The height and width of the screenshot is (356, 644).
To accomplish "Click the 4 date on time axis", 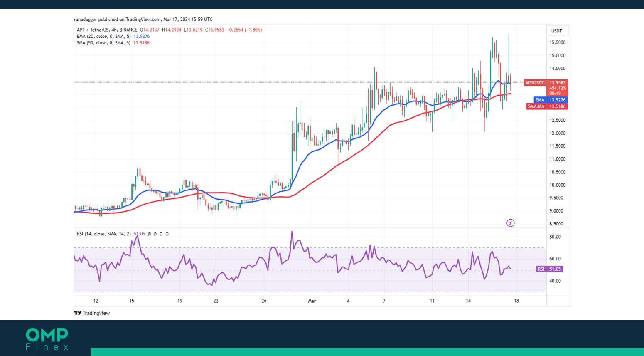I will (x=348, y=301).
